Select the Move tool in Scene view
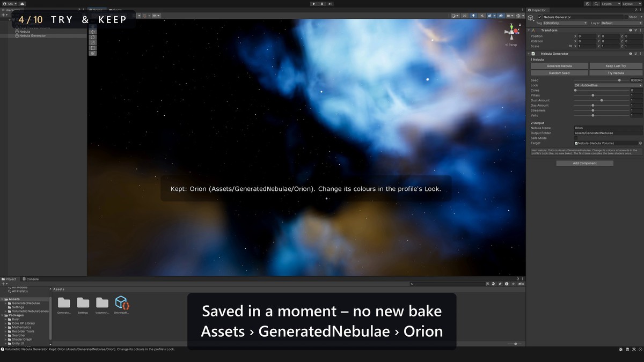644x362 pixels. coord(93,32)
